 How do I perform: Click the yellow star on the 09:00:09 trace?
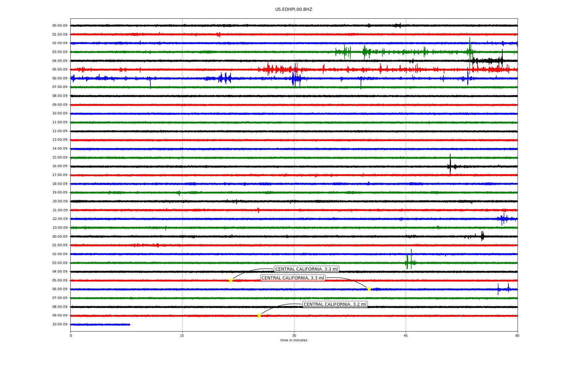click(259, 315)
